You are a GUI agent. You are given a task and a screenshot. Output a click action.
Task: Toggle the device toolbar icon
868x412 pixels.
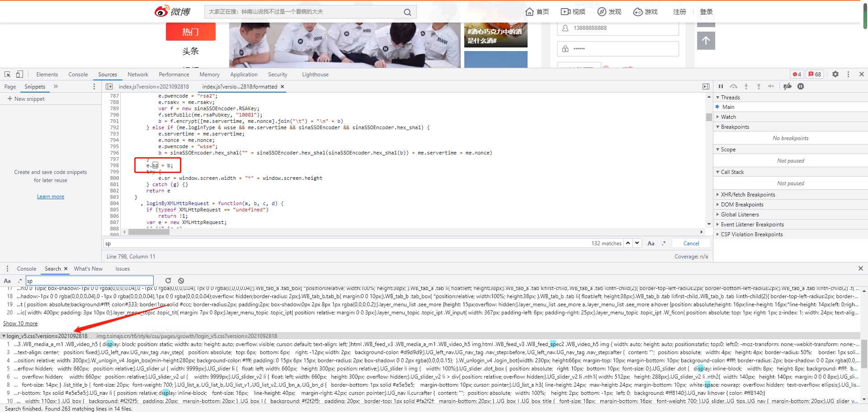19,74
